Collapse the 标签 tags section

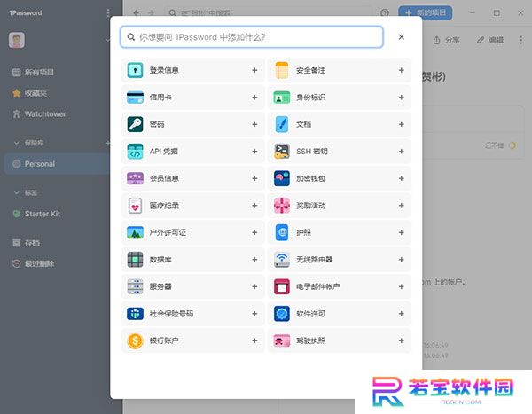[16, 192]
